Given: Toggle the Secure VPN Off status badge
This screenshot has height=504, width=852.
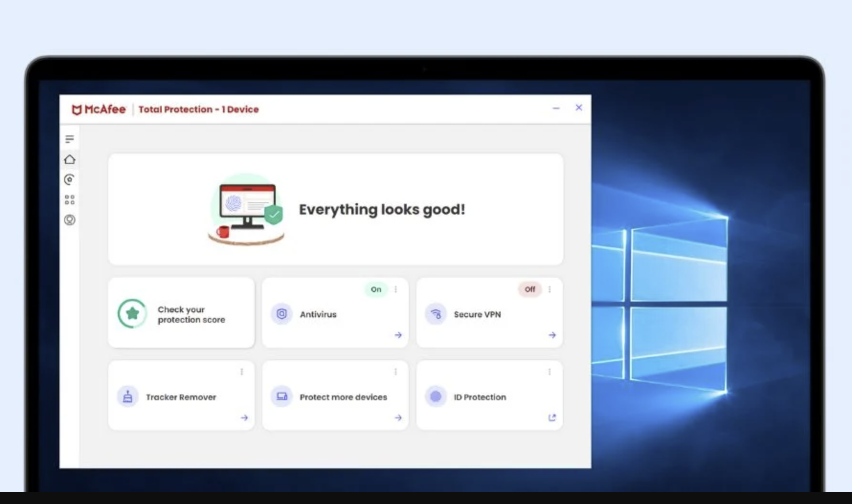Looking at the screenshot, I should [x=529, y=289].
